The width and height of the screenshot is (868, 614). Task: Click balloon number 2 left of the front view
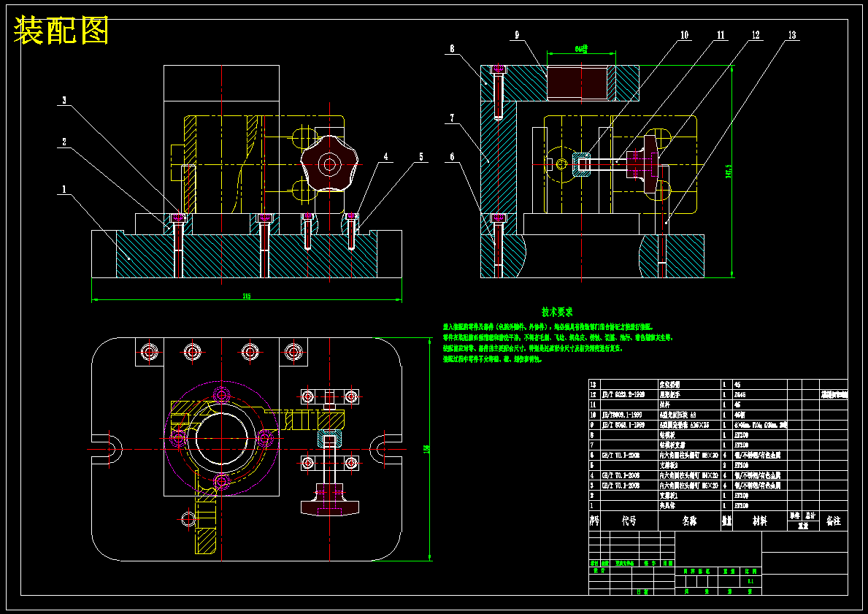(64, 142)
